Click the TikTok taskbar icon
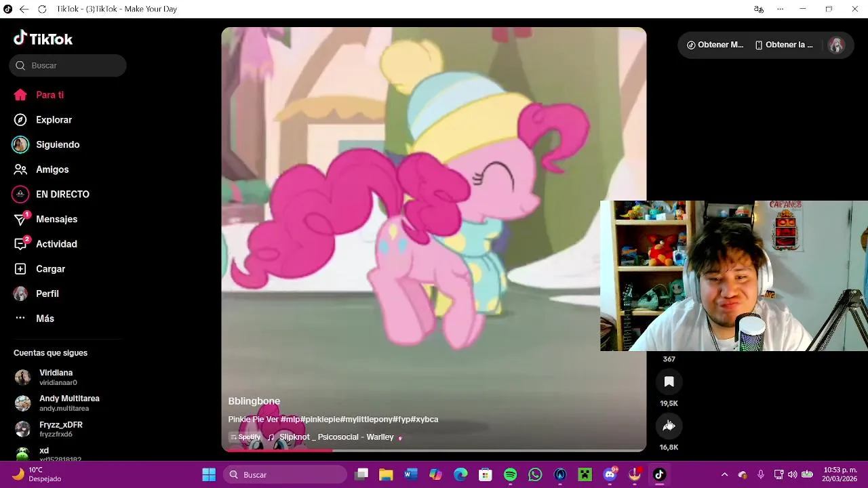The width and height of the screenshot is (868, 488). coord(659,474)
